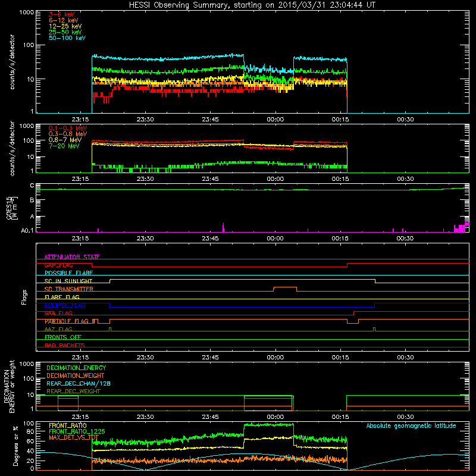Click the DECIMATION ENERGY or weight axis label

(x=9, y=386)
